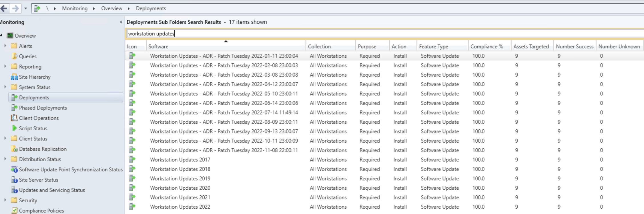Click the Overview monitor icon
644x214 pixels.
(x=10, y=36)
